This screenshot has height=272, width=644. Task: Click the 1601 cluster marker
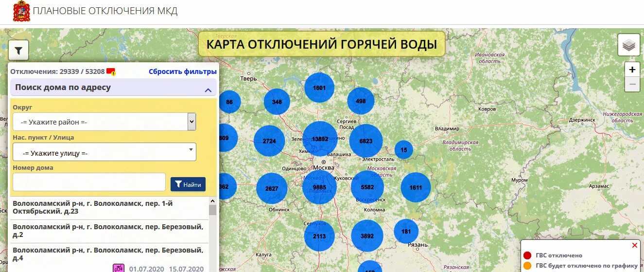[x=319, y=88]
